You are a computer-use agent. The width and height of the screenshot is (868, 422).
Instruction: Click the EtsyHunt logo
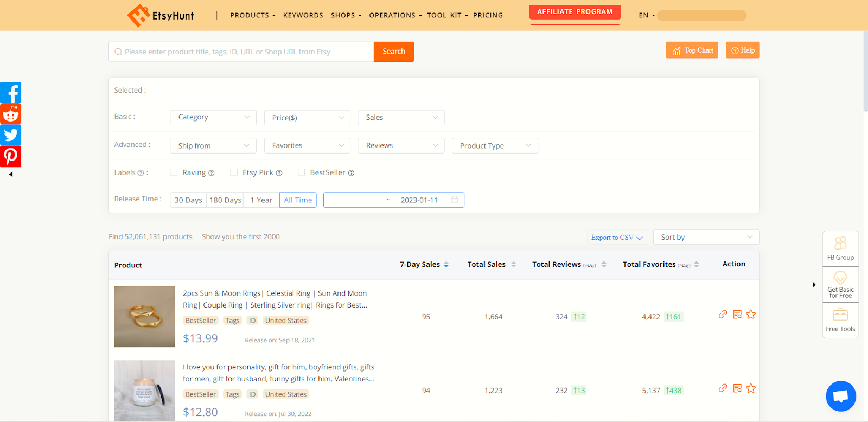click(161, 15)
